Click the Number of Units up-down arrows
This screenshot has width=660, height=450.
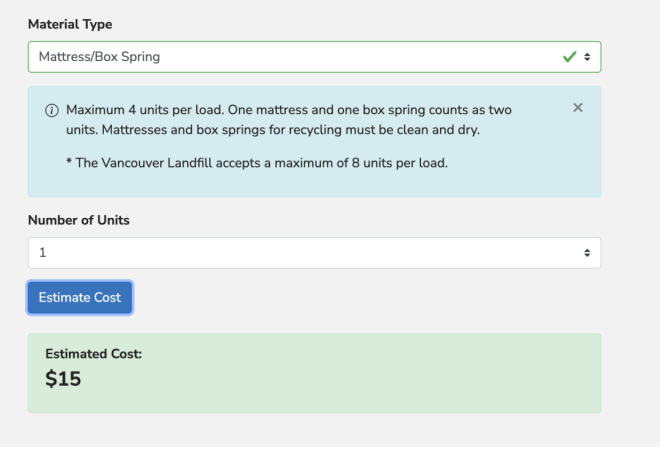point(587,253)
